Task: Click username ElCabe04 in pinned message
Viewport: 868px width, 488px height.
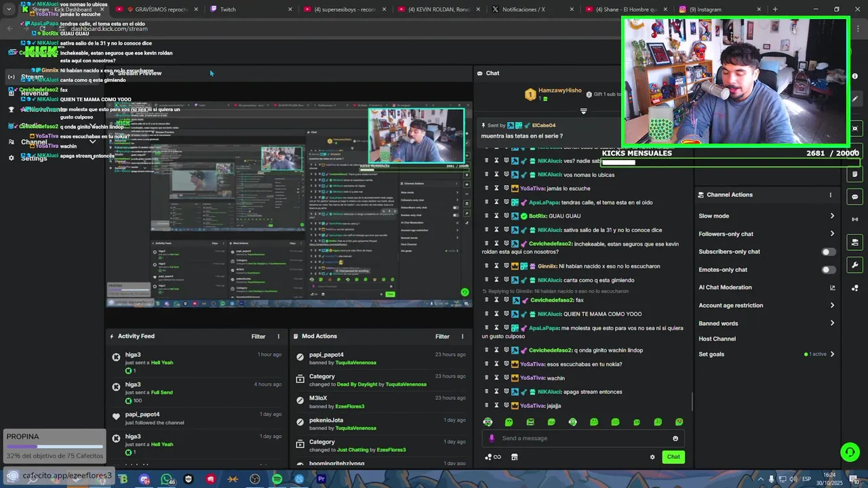Action: pyautogui.click(x=544, y=125)
